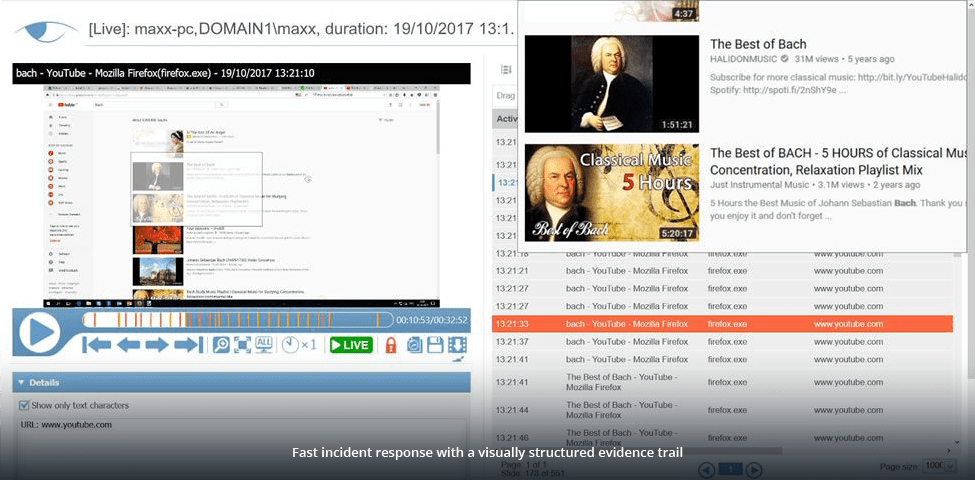975x480 pixels.
Task: Go to the previous slide arrow
Action: (x=128, y=345)
